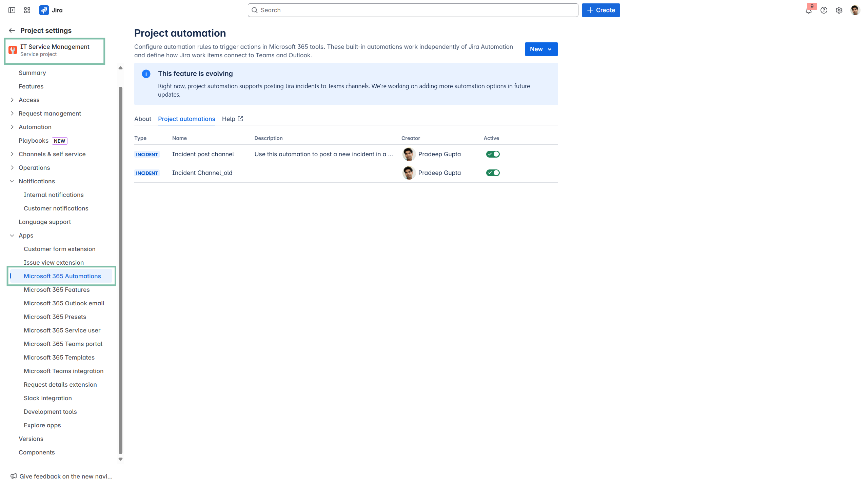Click the back arrow beside Project settings
868x488 pixels.
click(12, 30)
